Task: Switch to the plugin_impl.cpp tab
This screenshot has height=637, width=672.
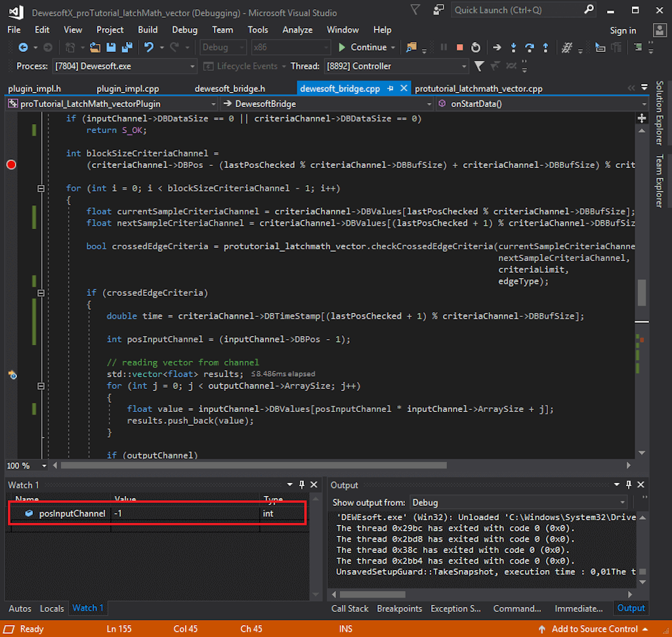Action: [x=128, y=89]
